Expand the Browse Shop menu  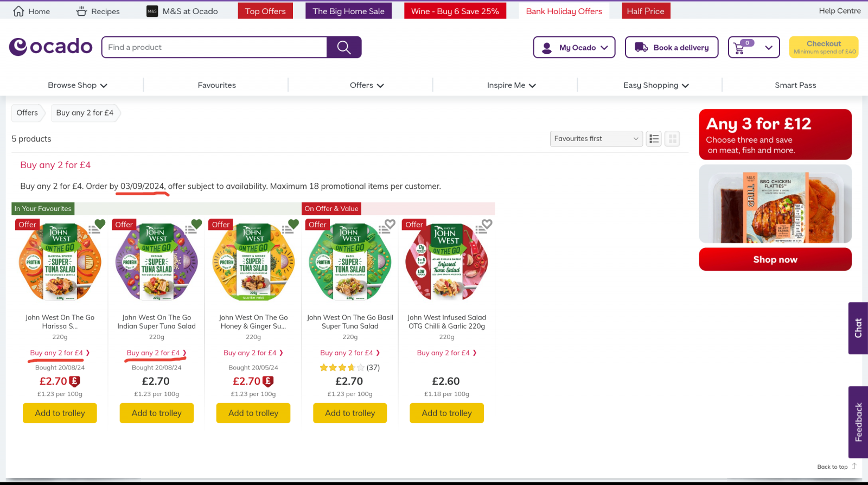pyautogui.click(x=78, y=85)
